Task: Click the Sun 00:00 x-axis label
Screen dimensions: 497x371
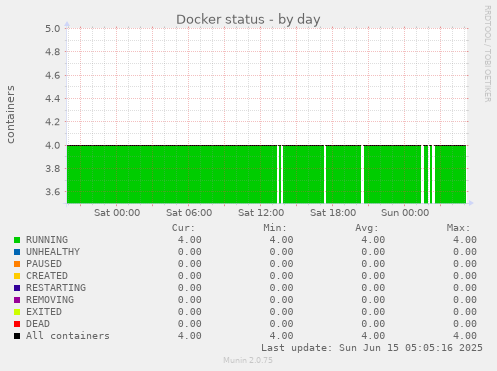Action: pos(405,213)
